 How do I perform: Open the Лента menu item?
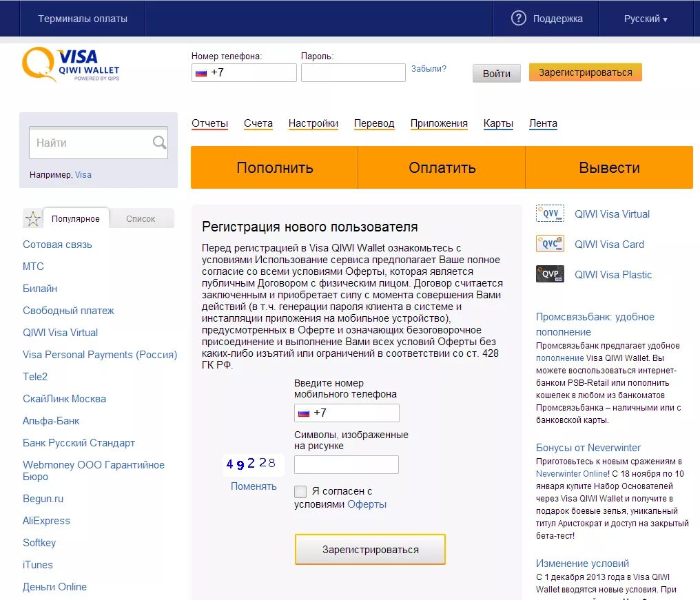(543, 123)
